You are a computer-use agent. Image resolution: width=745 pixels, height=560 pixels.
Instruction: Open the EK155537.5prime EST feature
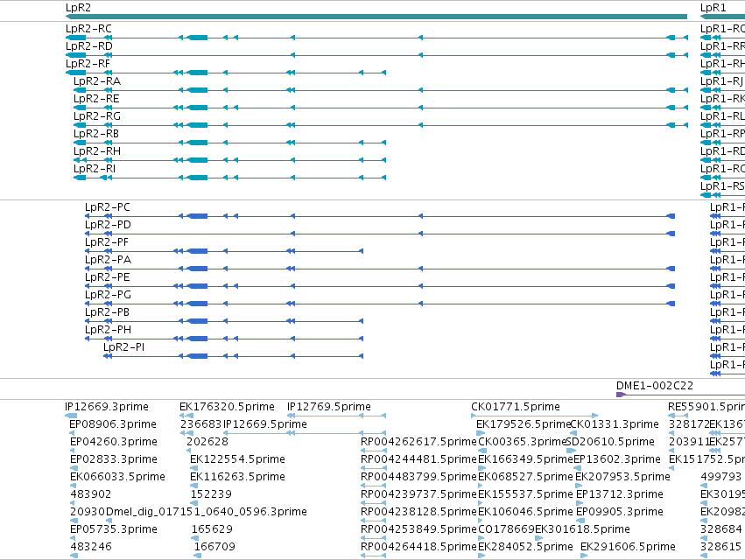(481, 503)
